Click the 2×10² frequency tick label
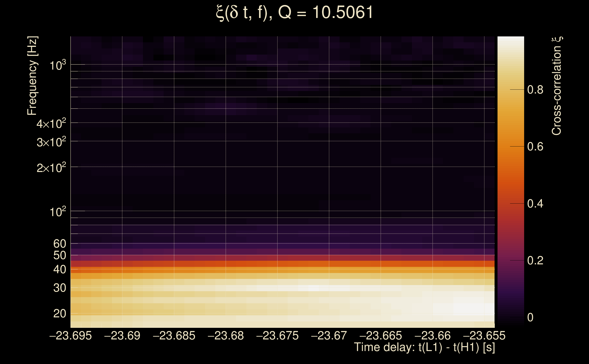 51,168
